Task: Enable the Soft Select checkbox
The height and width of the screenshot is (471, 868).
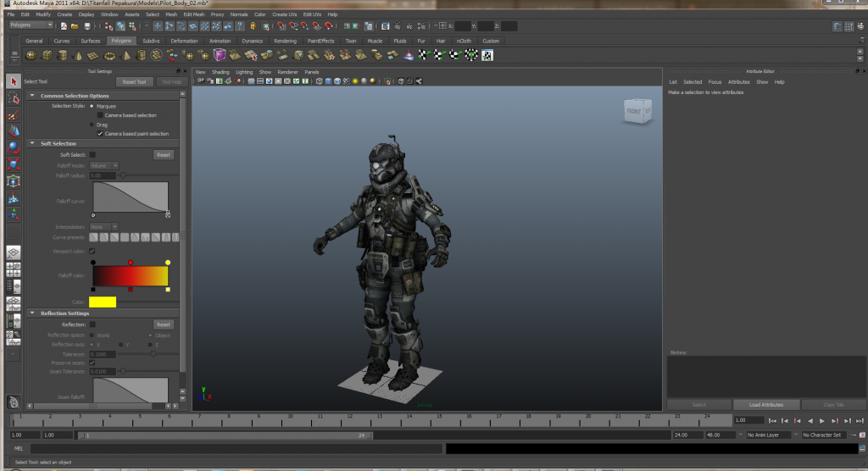Action: coord(92,154)
